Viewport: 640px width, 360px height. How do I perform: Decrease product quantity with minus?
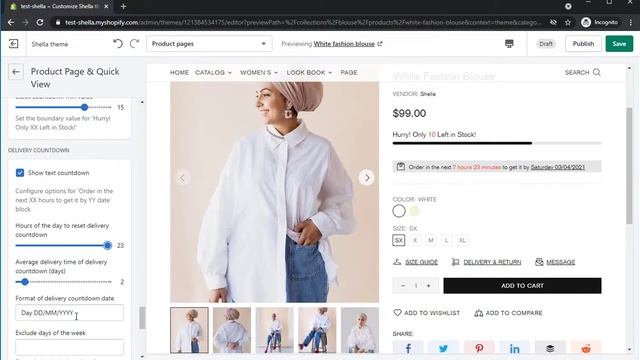403,286
